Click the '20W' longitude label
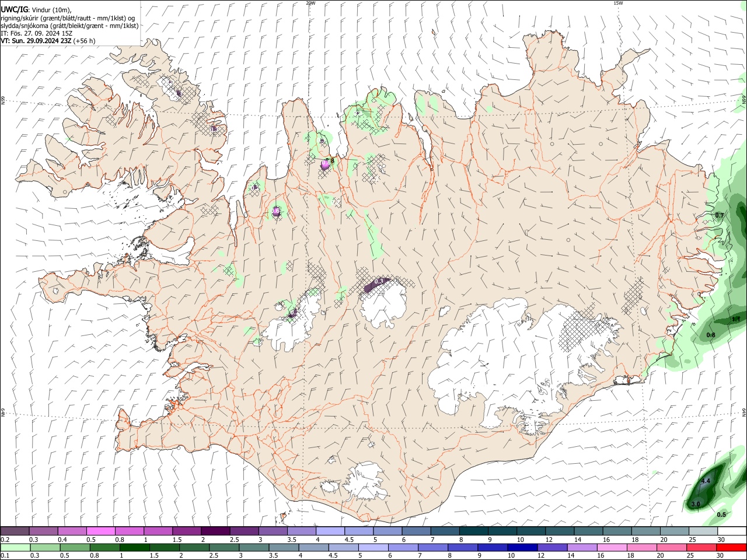 [x=310, y=3]
